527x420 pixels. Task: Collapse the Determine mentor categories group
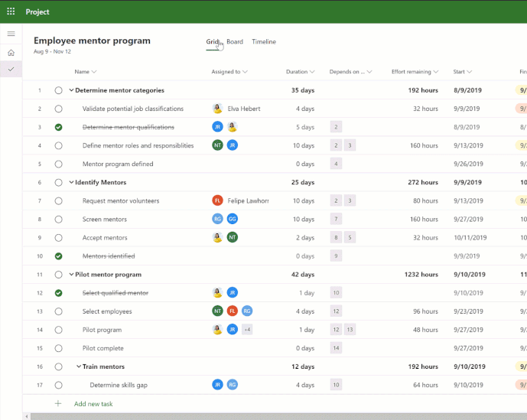point(71,90)
